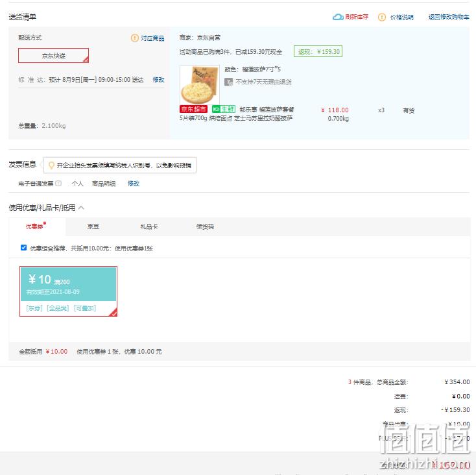Switch to the 礼品卡 tab

149,226
